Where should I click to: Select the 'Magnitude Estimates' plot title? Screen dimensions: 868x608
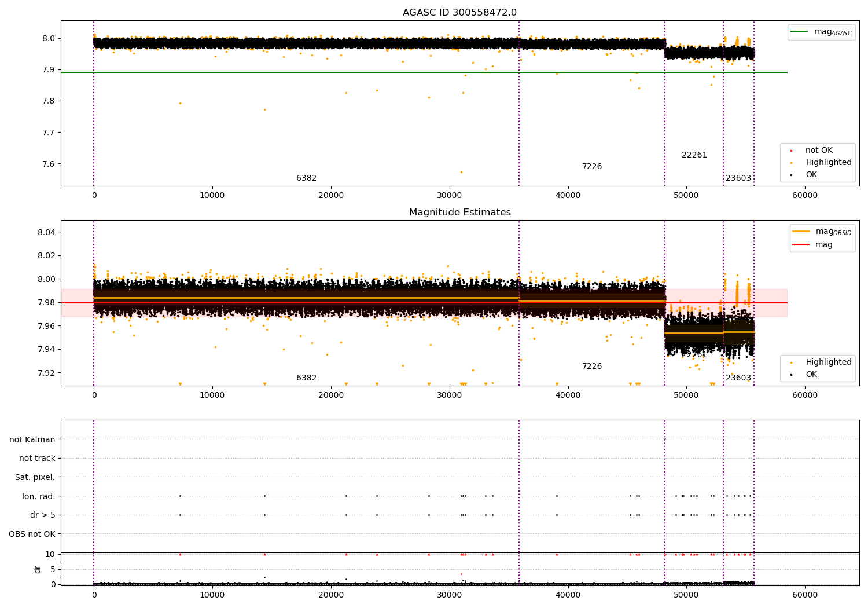[459, 213]
